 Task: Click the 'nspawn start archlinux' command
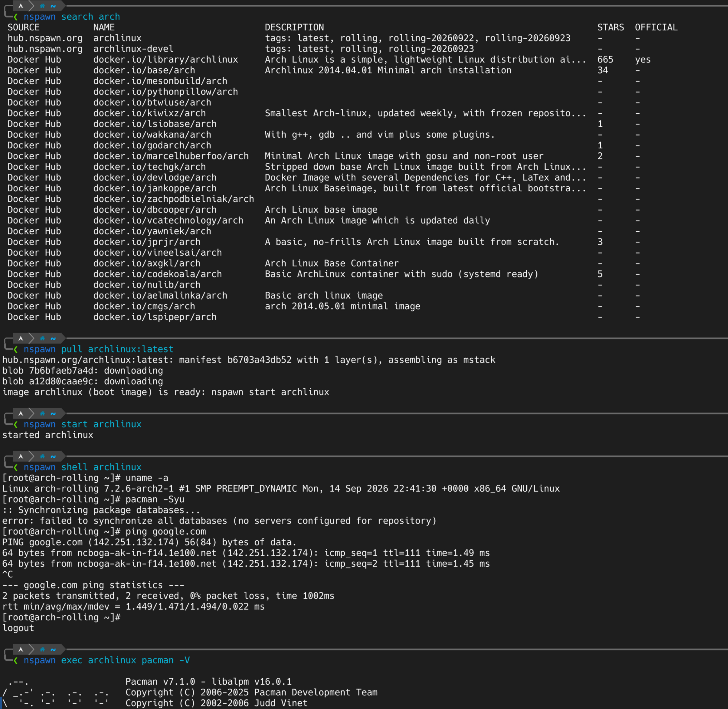tap(83, 424)
